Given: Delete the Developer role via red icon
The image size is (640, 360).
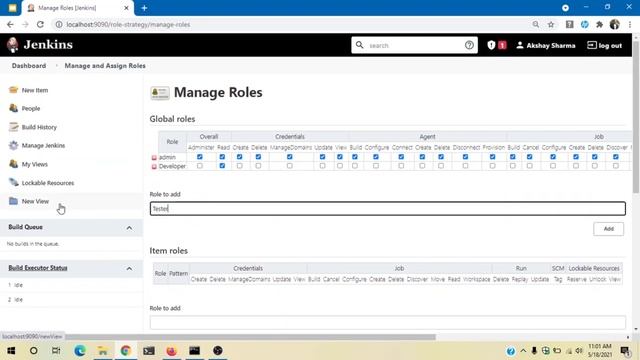Looking at the screenshot, I should 154,167.
